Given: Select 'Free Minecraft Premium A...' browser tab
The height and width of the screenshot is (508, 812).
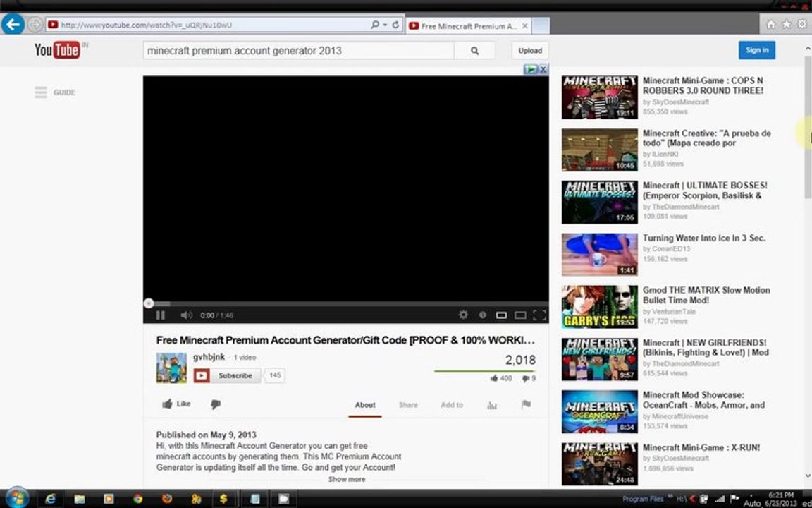Looking at the screenshot, I should [467, 25].
